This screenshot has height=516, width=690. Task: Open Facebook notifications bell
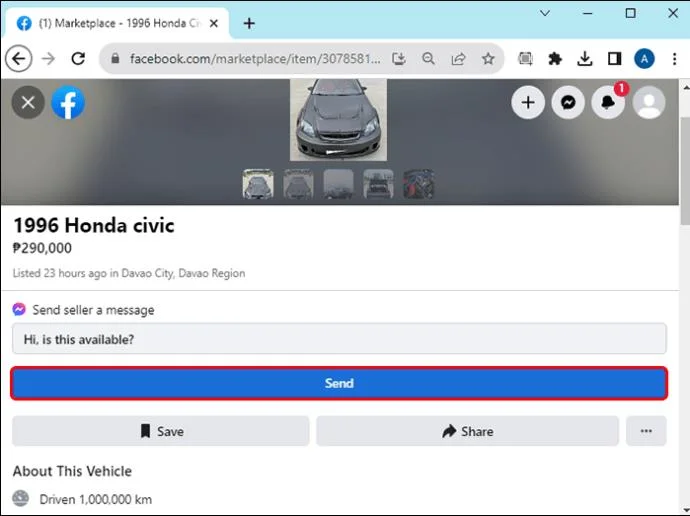point(608,102)
